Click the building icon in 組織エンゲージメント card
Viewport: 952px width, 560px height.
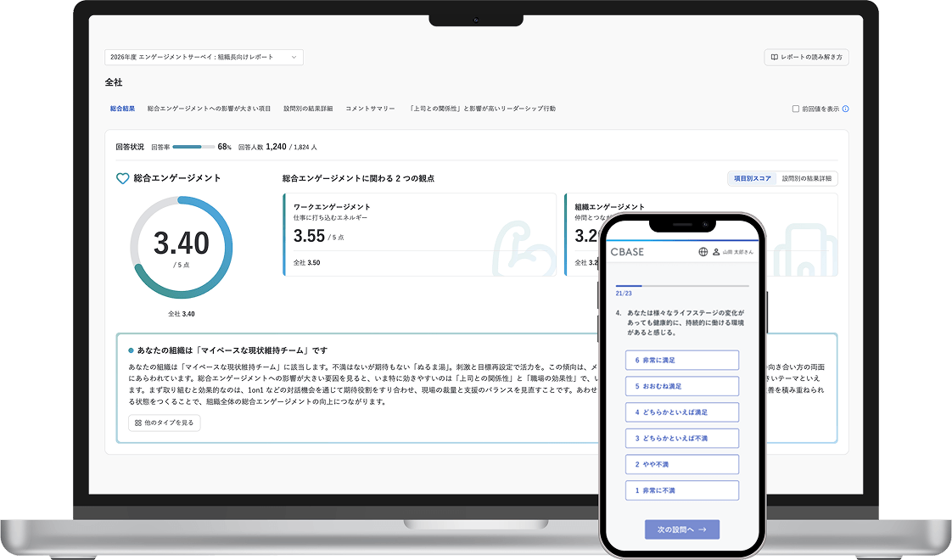pos(806,250)
